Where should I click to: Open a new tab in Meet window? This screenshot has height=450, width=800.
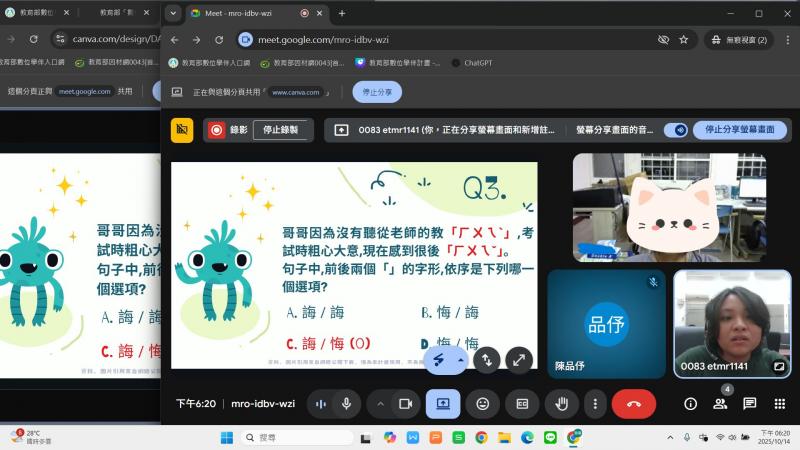point(342,13)
